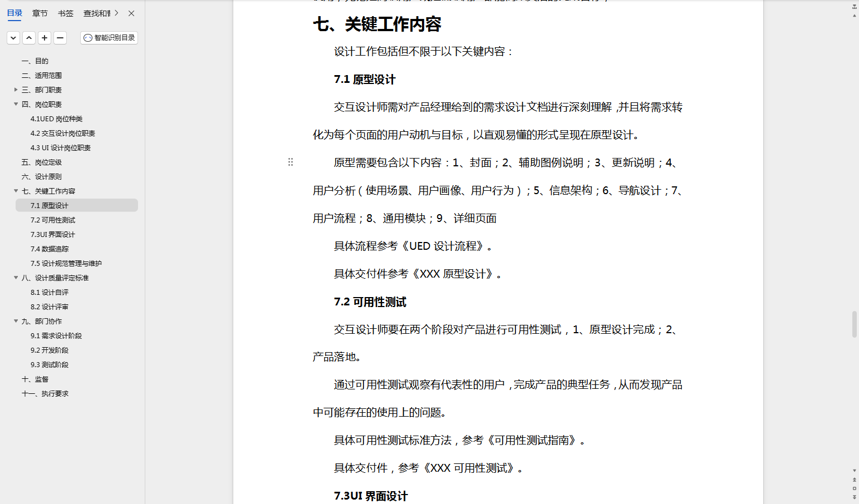Viewport: 859px width, 504px height.
Task: Go to 8.1 设计自评 in outline
Action: (x=50, y=293)
